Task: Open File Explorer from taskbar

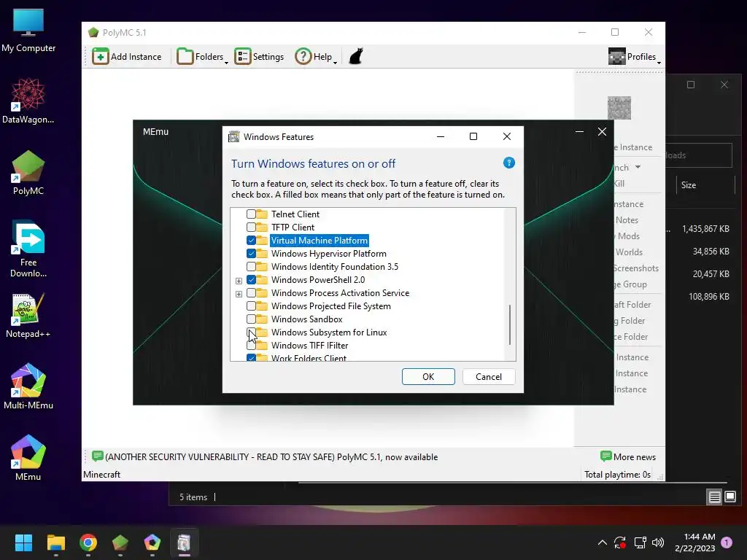Action: click(55, 542)
